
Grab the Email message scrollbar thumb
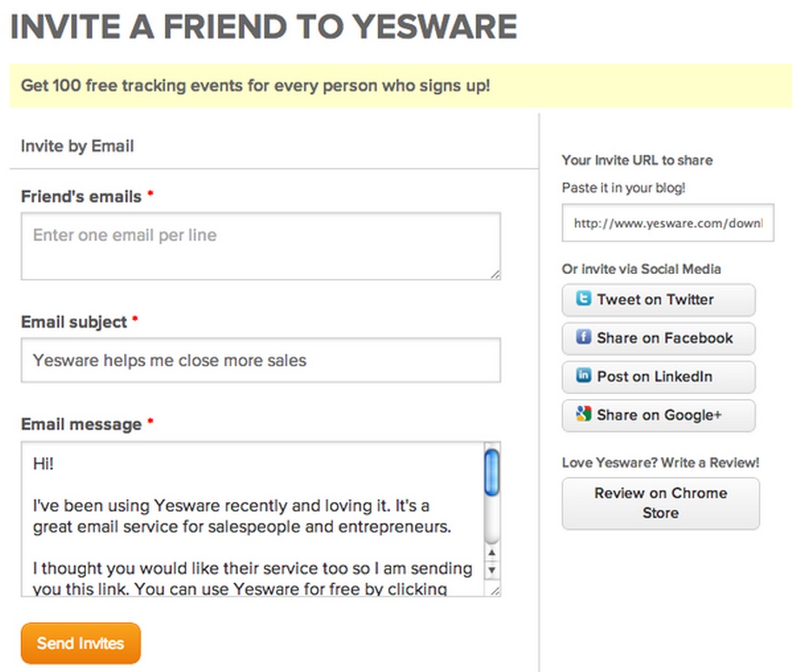point(491,473)
